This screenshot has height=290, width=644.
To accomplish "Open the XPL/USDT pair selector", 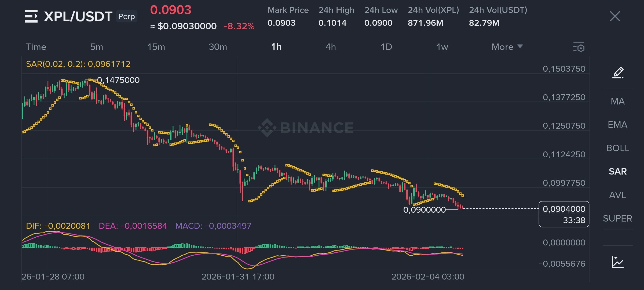I will click(x=78, y=17).
